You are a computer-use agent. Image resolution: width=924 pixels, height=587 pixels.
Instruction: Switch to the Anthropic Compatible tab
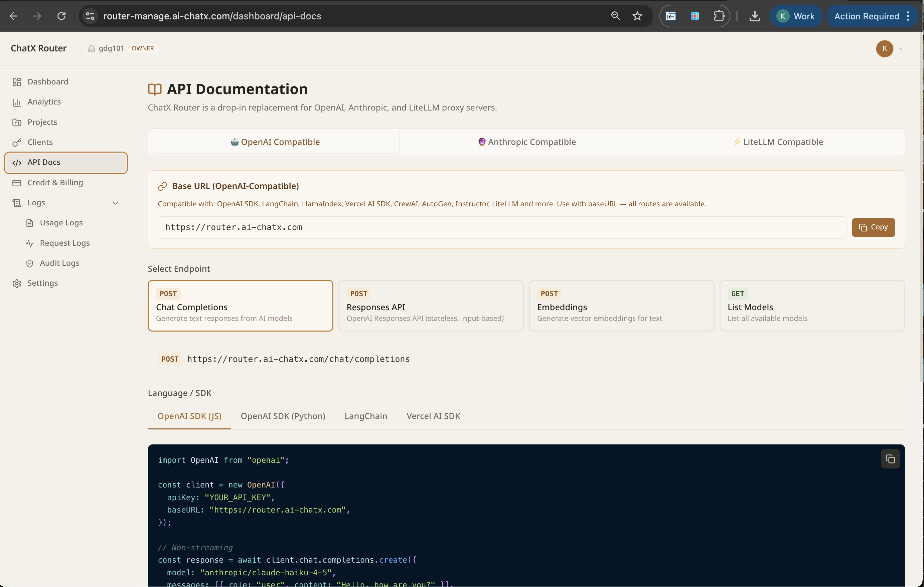click(527, 142)
